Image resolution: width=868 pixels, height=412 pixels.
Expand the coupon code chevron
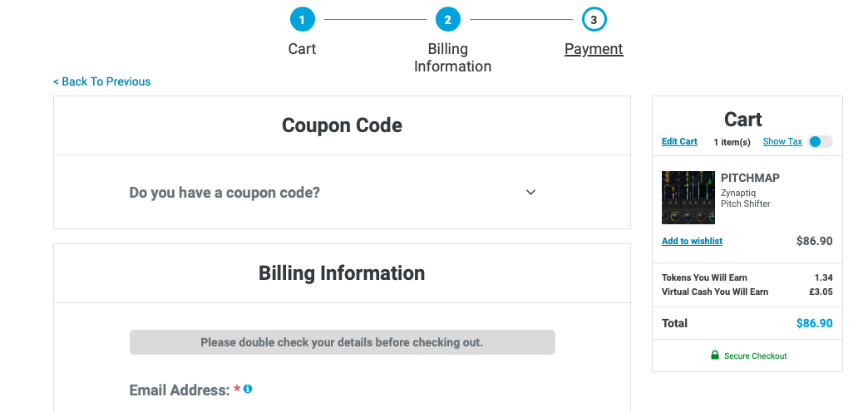click(531, 193)
